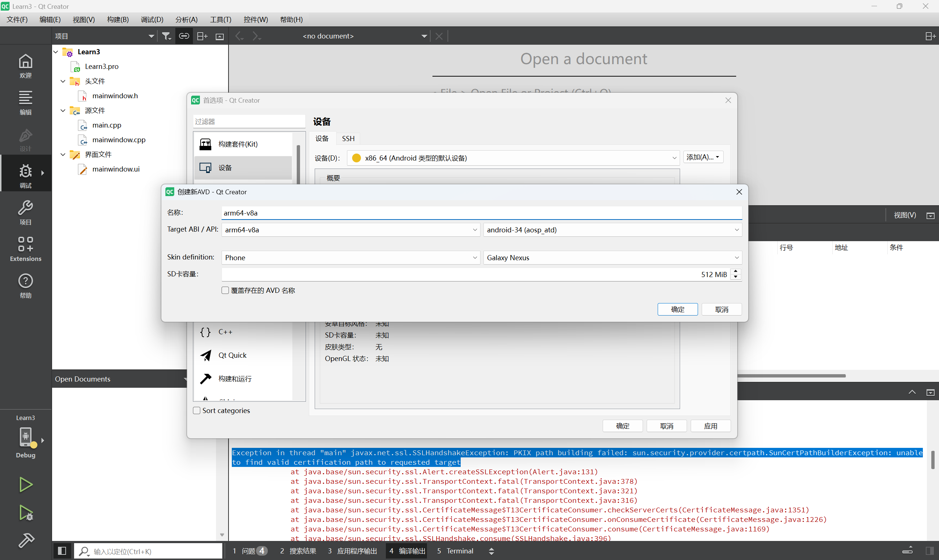Screen dimensions: 939x560
Task: Click the preferences filter (过滤器) field
Action: [x=249, y=122]
